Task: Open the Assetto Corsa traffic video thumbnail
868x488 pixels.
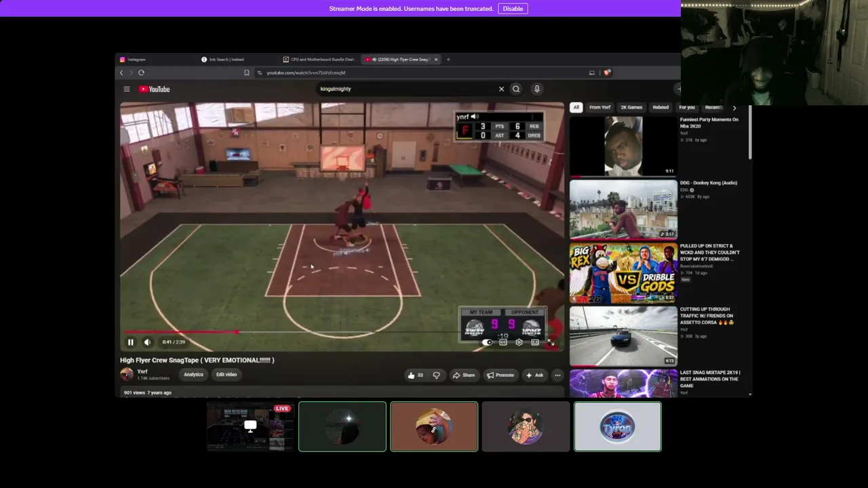Action: tap(623, 336)
